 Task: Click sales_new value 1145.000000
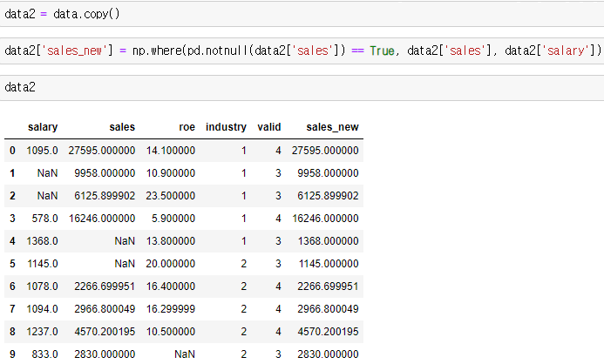(329, 264)
